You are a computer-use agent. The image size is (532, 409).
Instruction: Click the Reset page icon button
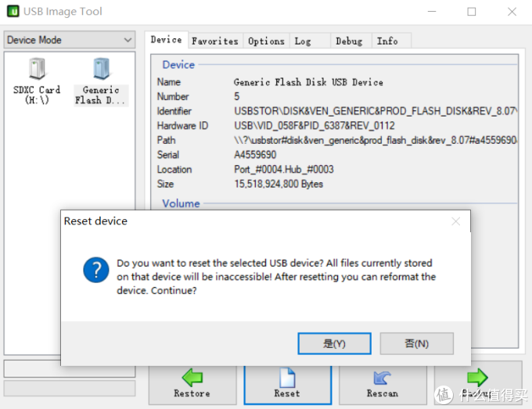(287, 378)
